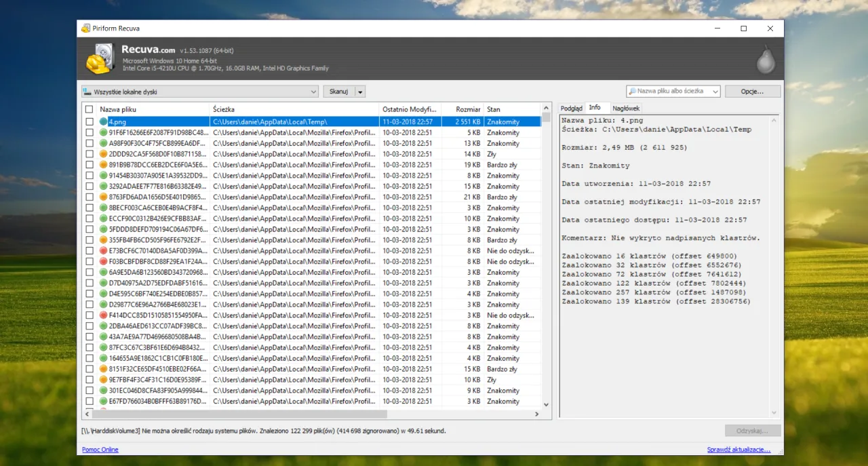Switch to the Podgląd tab
The image size is (868, 466).
pos(571,109)
